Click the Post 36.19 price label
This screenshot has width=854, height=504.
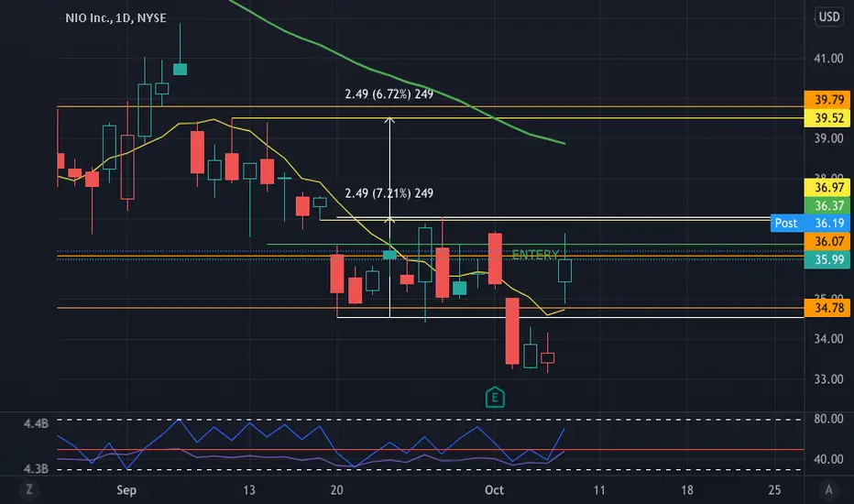pos(810,223)
